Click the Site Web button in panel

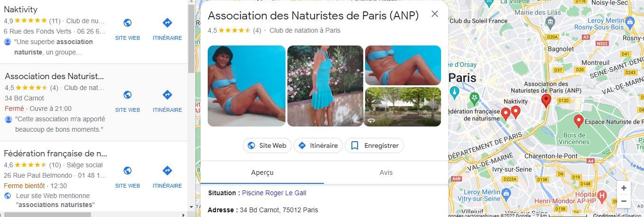[267, 145]
